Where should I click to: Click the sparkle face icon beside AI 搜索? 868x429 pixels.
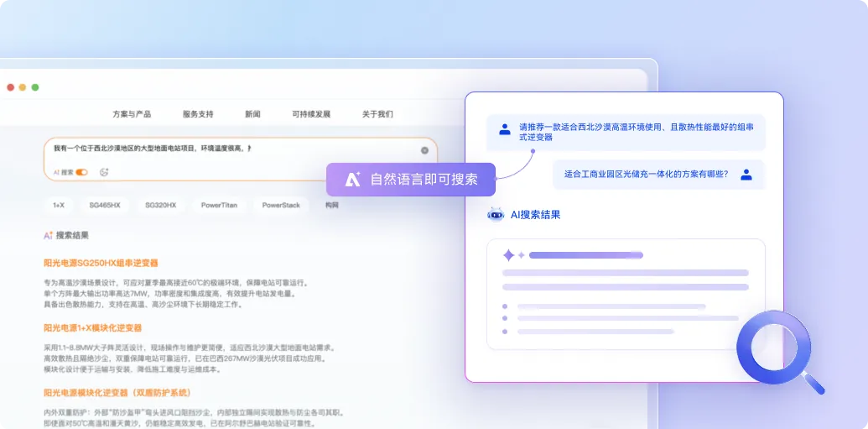tap(104, 172)
